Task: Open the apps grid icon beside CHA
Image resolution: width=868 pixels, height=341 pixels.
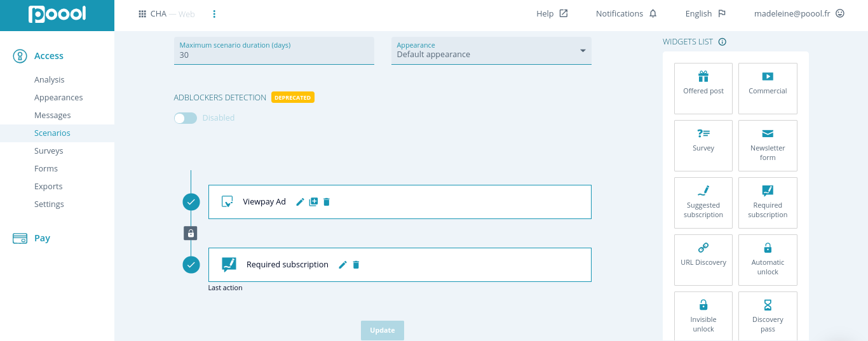Action: coord(142,14)
